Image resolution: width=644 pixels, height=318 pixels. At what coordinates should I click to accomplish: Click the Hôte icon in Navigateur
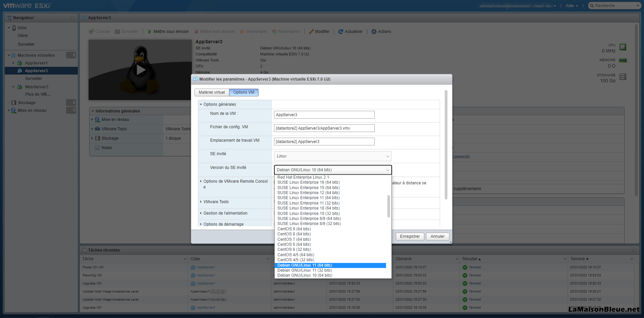[14, 28]
